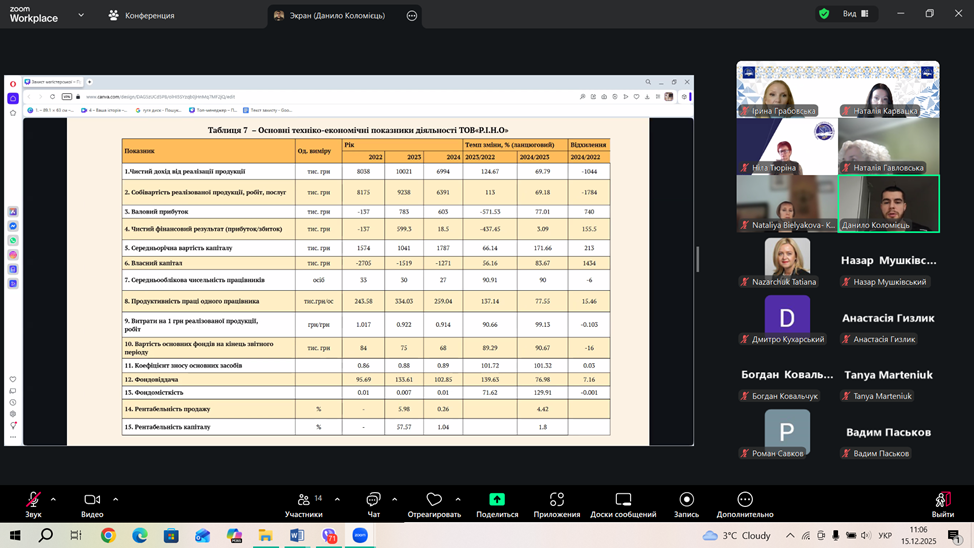Open the Вид view layout menu
This screenshot has height=548, width=974.
tap(855, 14)
